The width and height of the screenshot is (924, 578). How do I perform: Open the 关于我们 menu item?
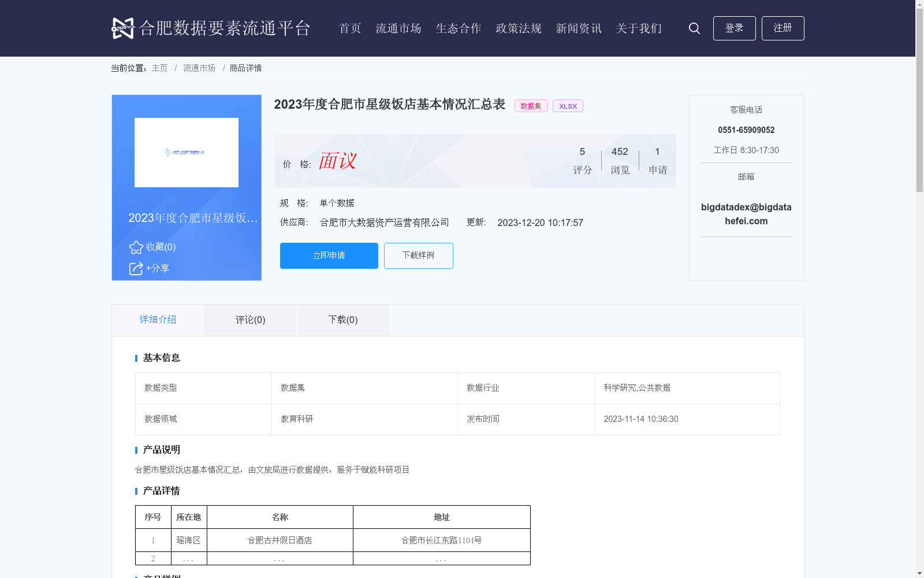coord(639,28)
